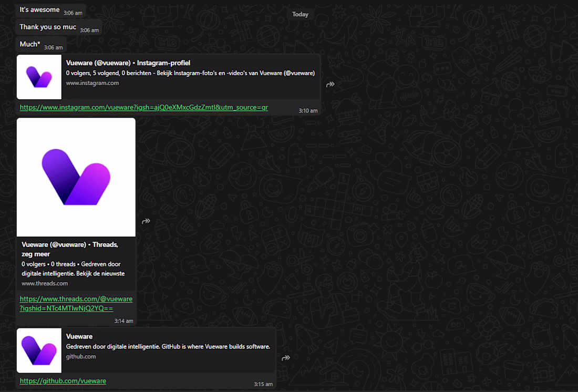
Task: Open the instagram.com/vueware hyperlink
Action: (144, 107)
